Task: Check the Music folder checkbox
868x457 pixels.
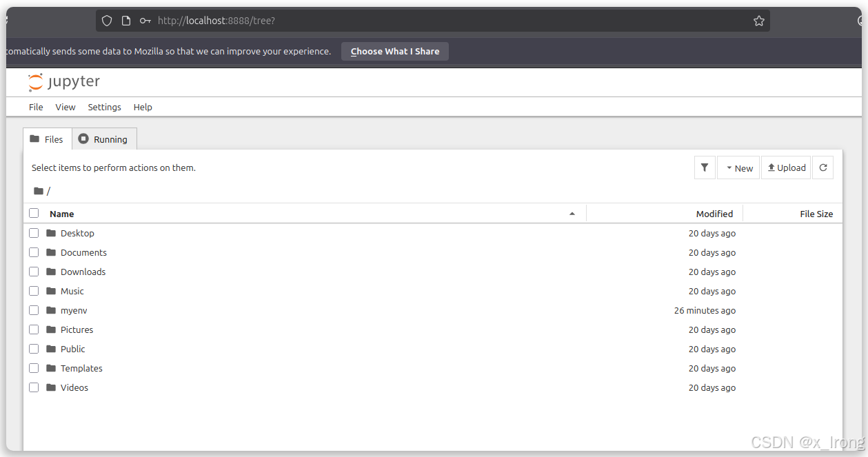Action: coord(34,291)
